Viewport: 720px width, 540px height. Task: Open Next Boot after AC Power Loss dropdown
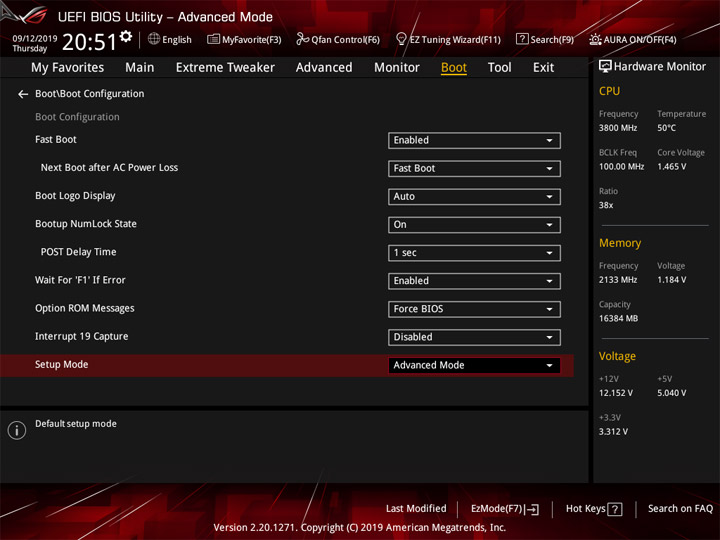[474, 169]
